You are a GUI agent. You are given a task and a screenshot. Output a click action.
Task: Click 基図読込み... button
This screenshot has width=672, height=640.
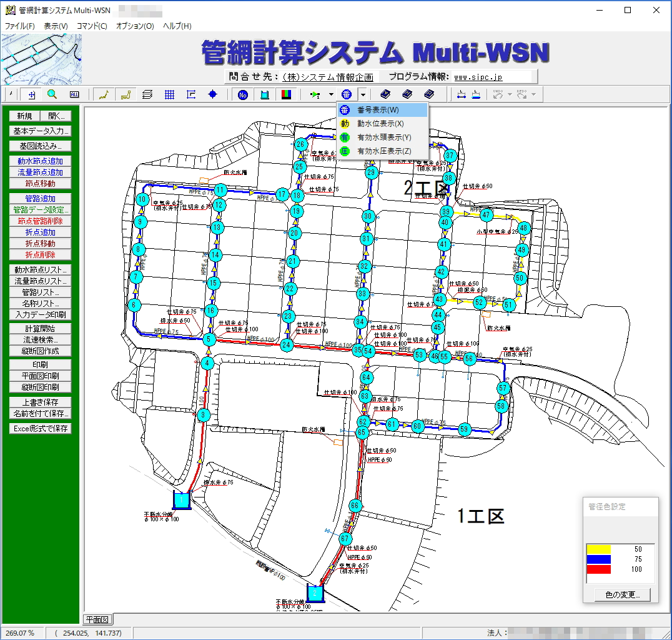point(41,146)
